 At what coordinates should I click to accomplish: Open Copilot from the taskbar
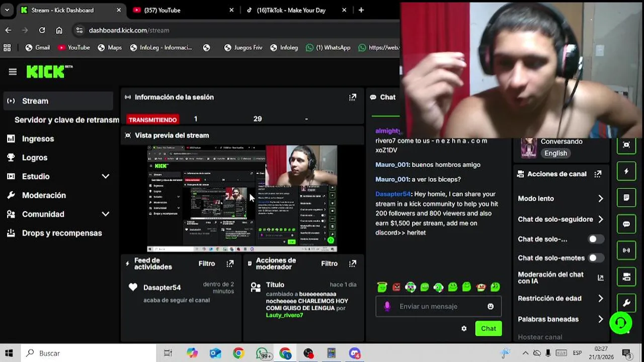(x=192, y=353)
